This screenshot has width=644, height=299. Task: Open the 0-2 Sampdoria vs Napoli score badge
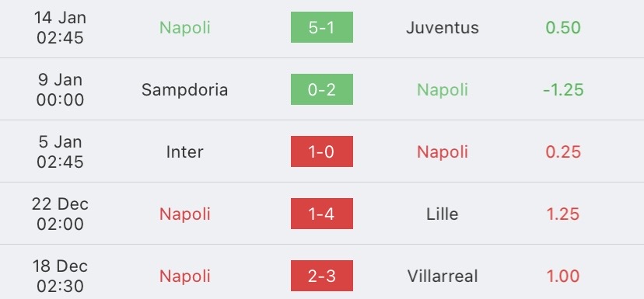click(321, 89)
